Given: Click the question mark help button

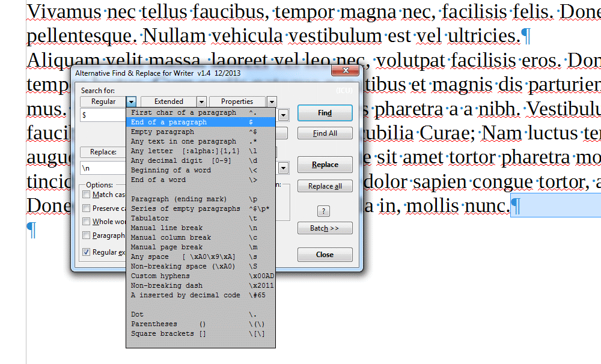Looking at the screenshot, I should (325, 211).
